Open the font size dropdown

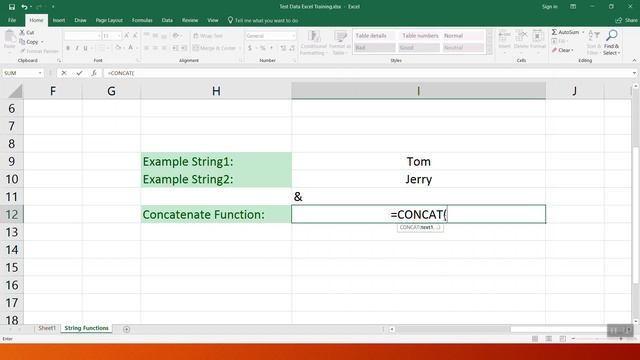[119, 36]
